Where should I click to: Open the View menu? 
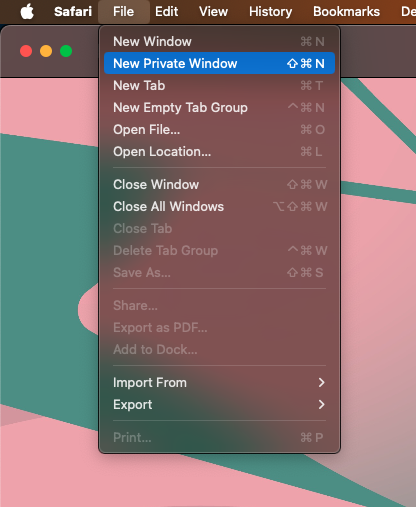point(213,12)
